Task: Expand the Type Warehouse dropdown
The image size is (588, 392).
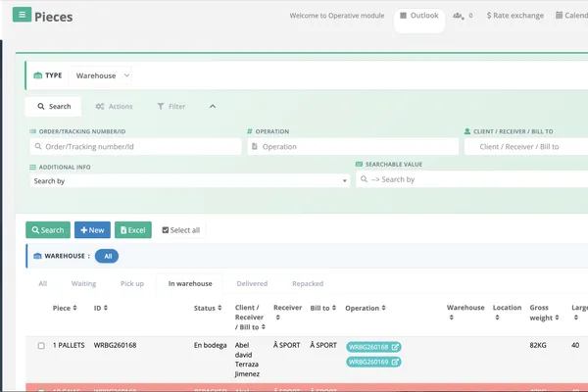Action: tap(101, 75)
